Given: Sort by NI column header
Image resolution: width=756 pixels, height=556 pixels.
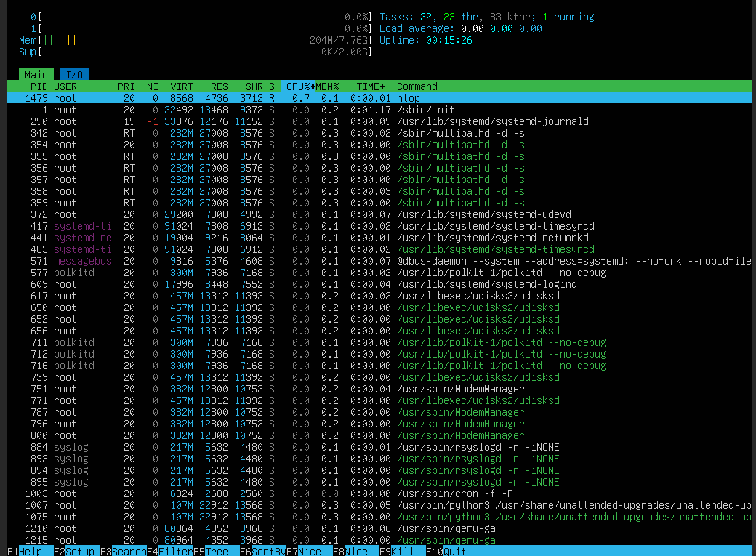Looking at the screenshot, I should (153, 86).
